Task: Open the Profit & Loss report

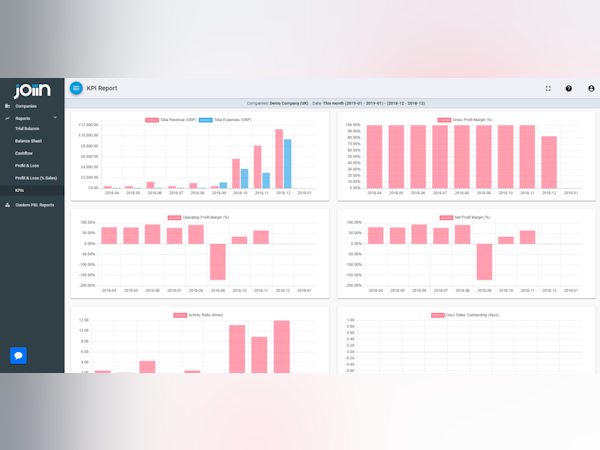Action: pyautogui.click(x=27, y=166)
